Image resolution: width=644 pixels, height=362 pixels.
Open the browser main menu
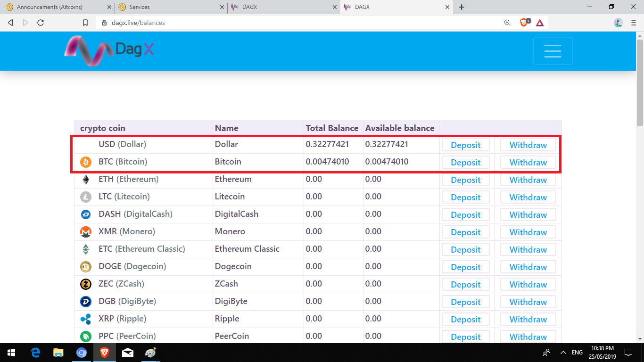[634, 23]
